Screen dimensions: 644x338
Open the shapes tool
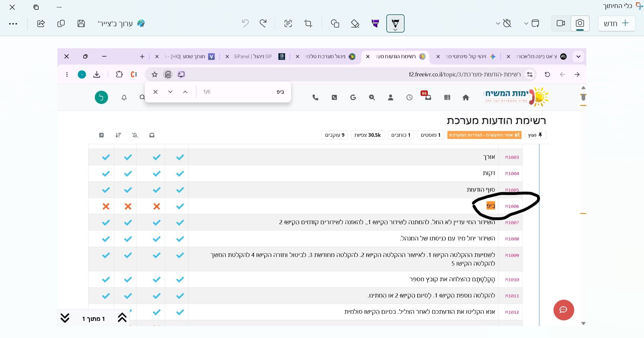pyautogui.click(x=335, y=23)
